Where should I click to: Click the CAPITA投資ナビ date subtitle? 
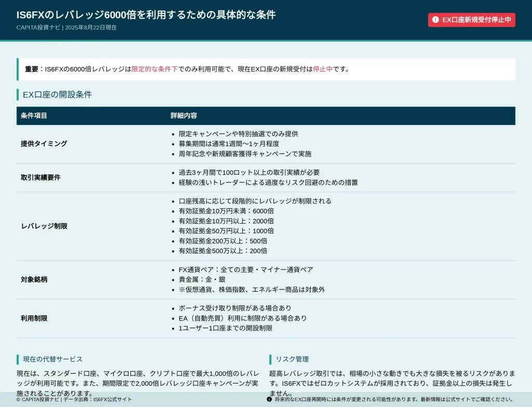click(66, 28)
